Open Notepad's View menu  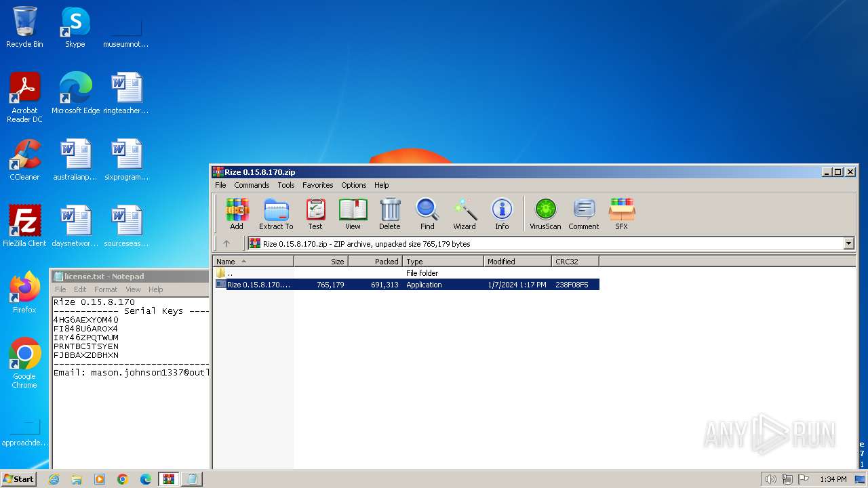133,289
